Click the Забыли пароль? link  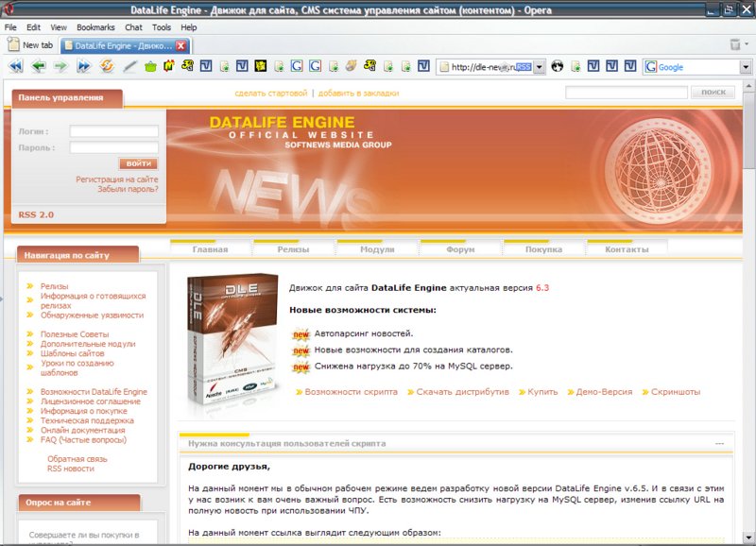pos(128,189)
